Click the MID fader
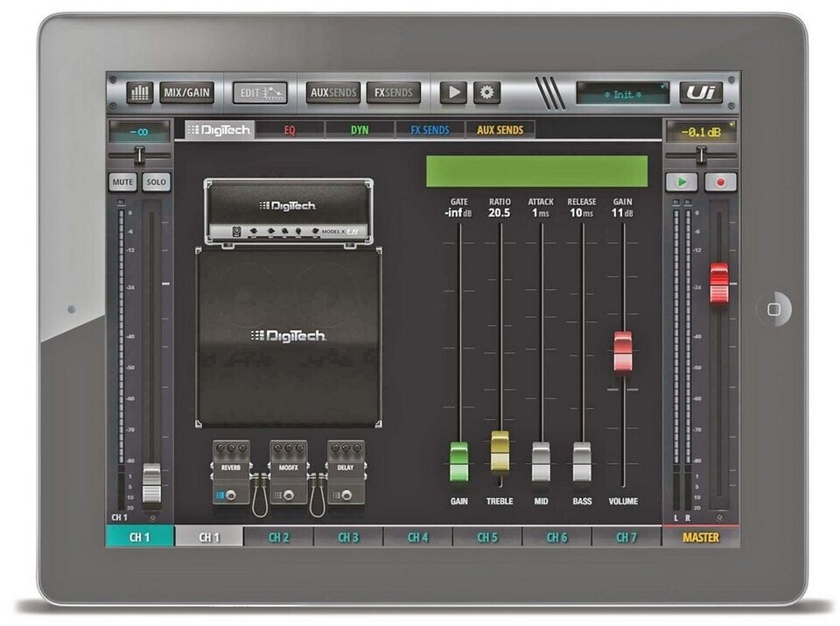 [541, 461]
